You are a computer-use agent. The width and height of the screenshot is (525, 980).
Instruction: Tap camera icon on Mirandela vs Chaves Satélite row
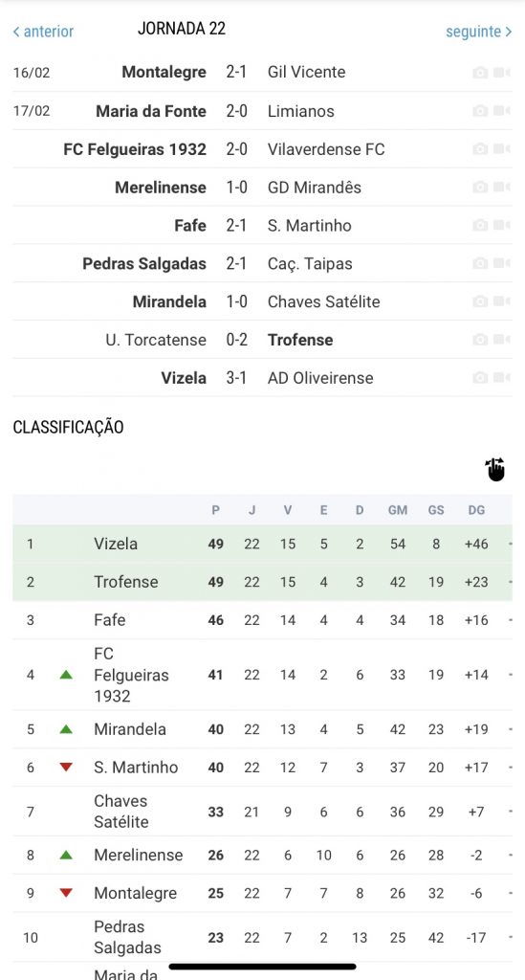tap(479, 301)
